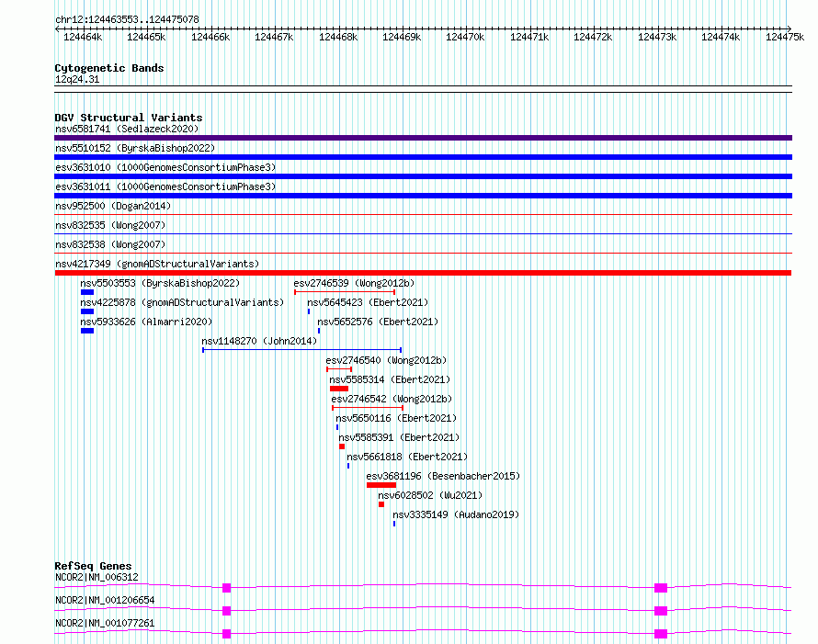Click the 124464k ruler tick label
The width and height of the screenshot is (818, 644).
click(83, 37)
